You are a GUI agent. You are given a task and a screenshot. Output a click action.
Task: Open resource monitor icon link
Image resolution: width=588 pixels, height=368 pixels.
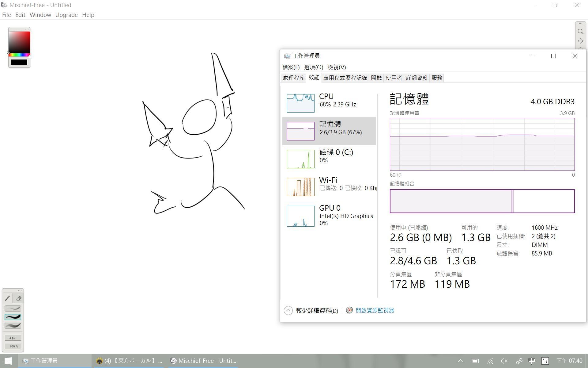(x=349, y=310)
